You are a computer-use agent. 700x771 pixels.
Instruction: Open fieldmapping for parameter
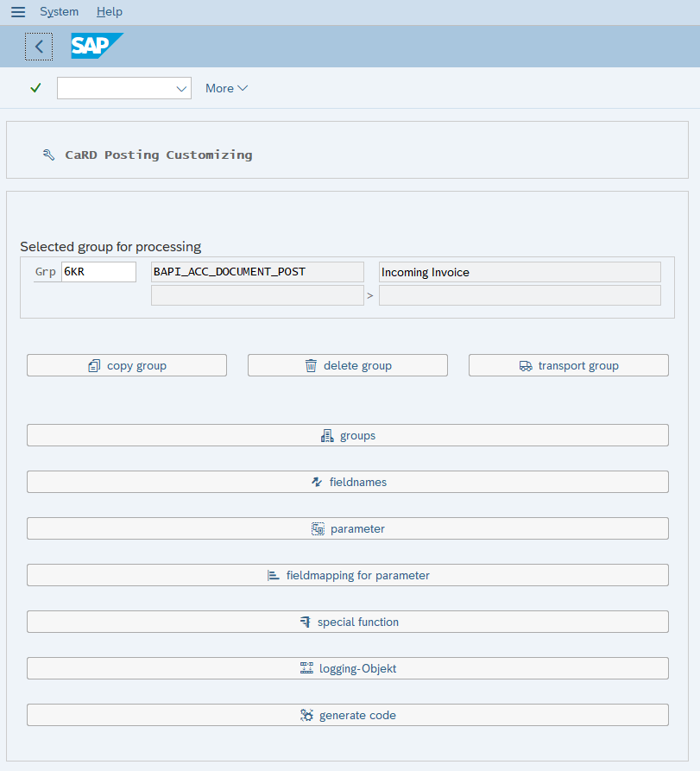pyautogui.click(x=348, y=575)
